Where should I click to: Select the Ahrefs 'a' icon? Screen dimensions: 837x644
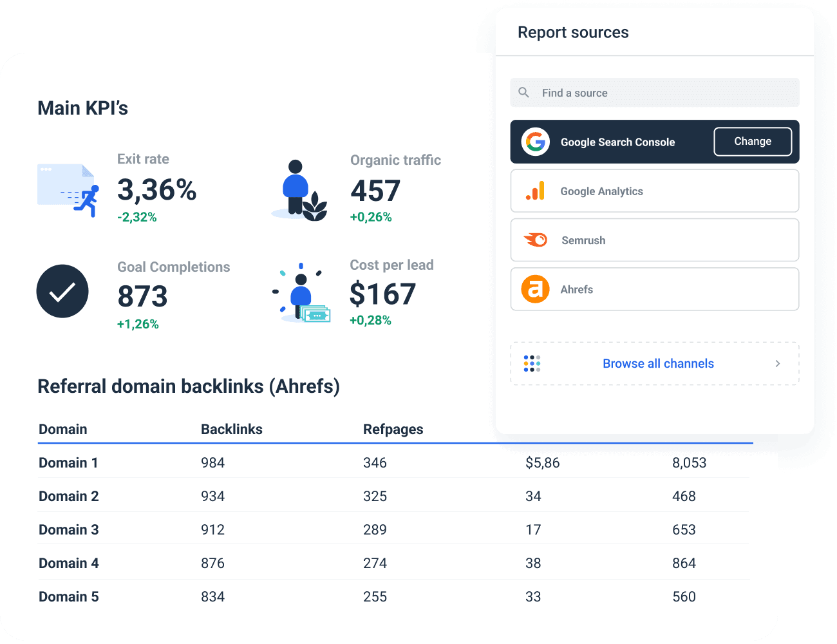click(535, 289)
